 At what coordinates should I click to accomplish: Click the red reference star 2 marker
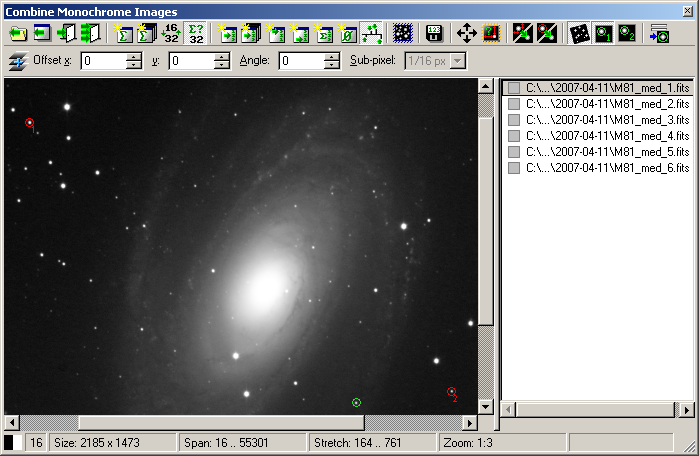pos(452,392)
